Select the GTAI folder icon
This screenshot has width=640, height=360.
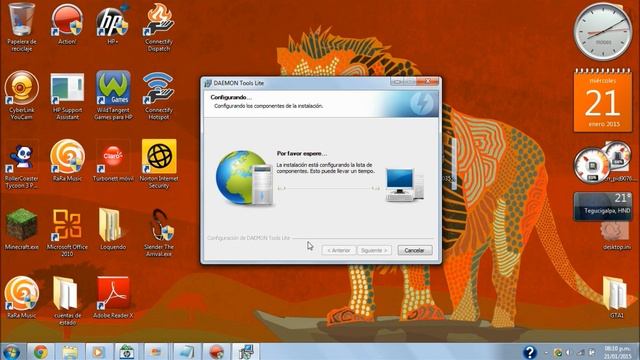(616, 298)
